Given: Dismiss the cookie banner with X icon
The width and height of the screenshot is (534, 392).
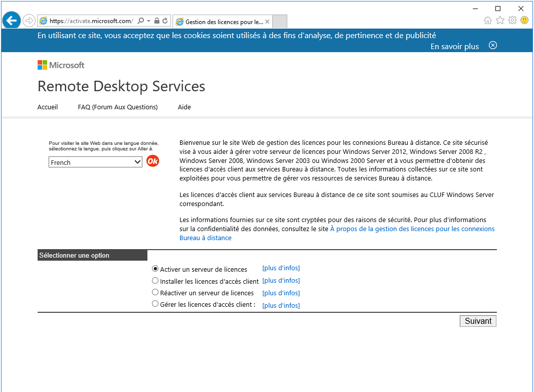Looking at the screenshot, I should pyautogui.click(x=493, y=45).
